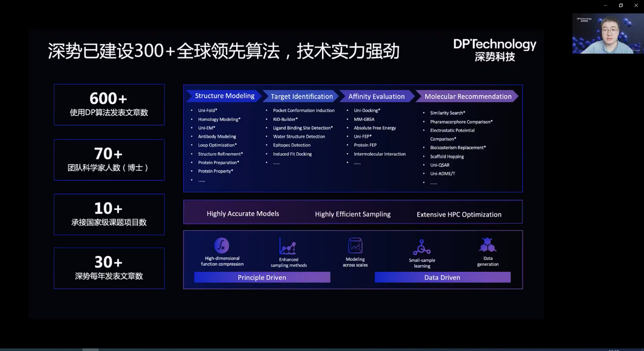The width and height of the screenshot is (644, 351).
Task: Click the High-dimensional function compression icon
Action: [x=221, y=246]
